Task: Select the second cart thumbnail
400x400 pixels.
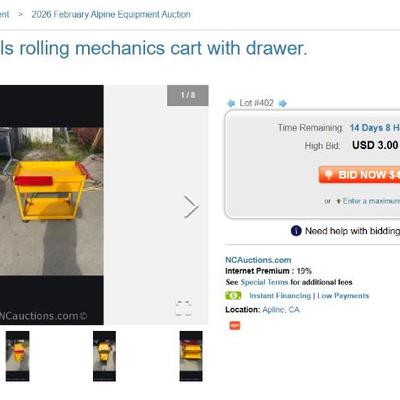Action: coord(104,356)
